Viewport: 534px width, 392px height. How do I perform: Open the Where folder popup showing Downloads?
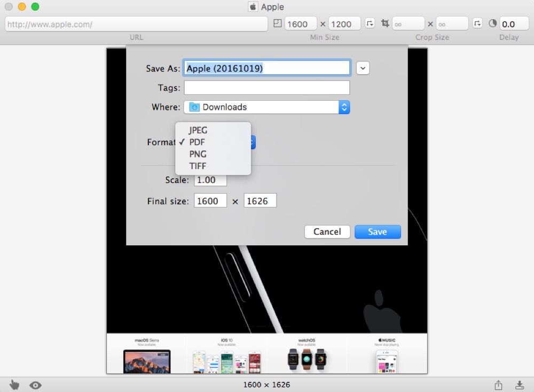[x=266, y=107]
